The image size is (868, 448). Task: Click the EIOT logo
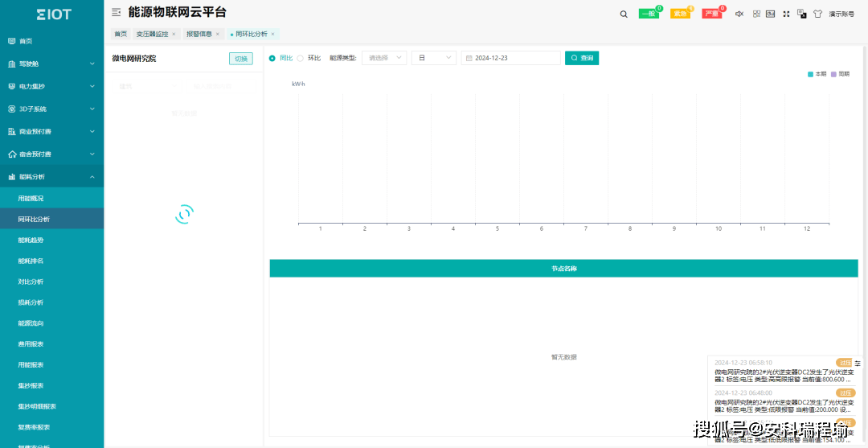pos(54,14)
